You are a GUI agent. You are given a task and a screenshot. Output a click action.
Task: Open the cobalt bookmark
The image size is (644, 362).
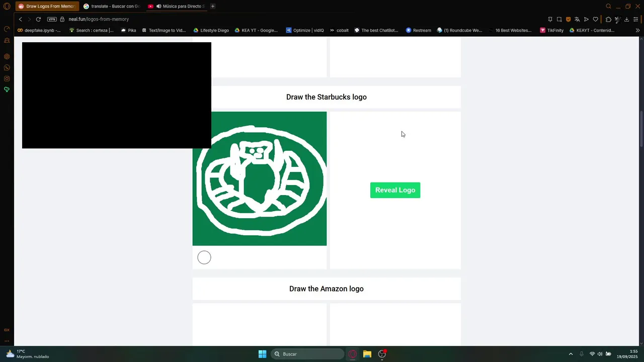339,30
